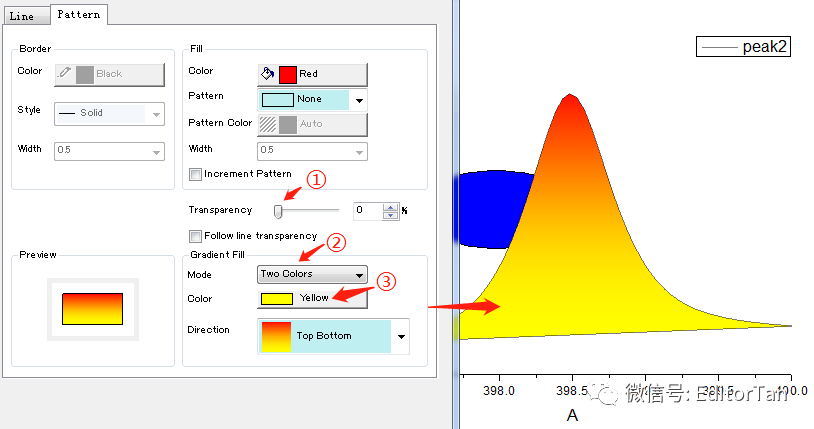Screen dimensions: 814x429
Task: Open Gradient Fill Mode Two Colors dropdown
Action: point(313,275)
